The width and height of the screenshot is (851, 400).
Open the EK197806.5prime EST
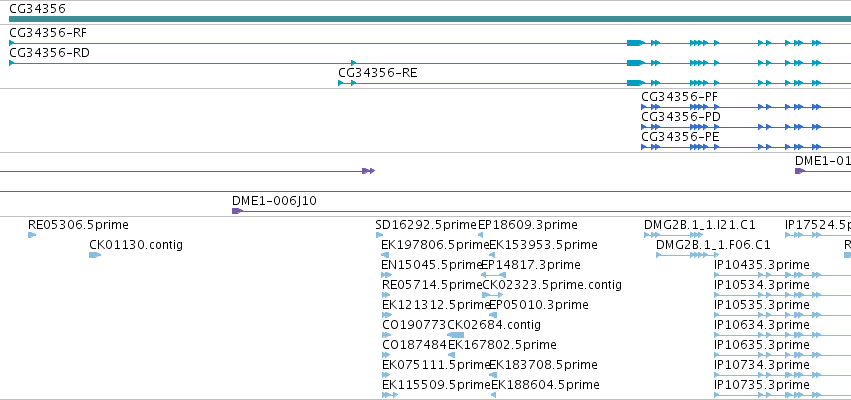(x=435, y=245)
